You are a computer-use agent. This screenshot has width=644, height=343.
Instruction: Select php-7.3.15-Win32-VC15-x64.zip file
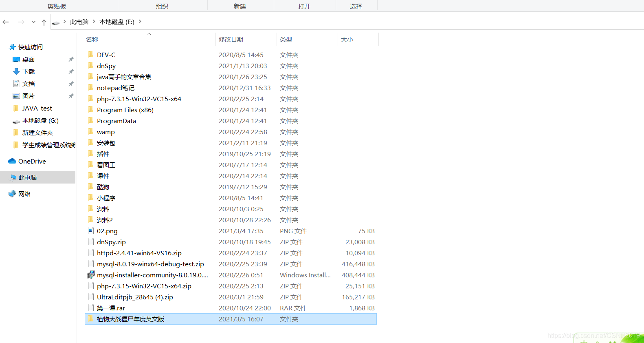(x=144, y=286)
